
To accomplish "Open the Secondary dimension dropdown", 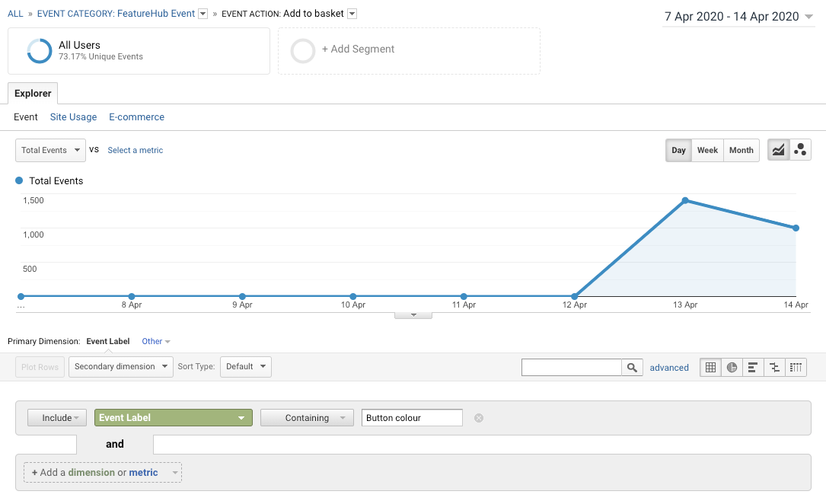I will 120,366.
